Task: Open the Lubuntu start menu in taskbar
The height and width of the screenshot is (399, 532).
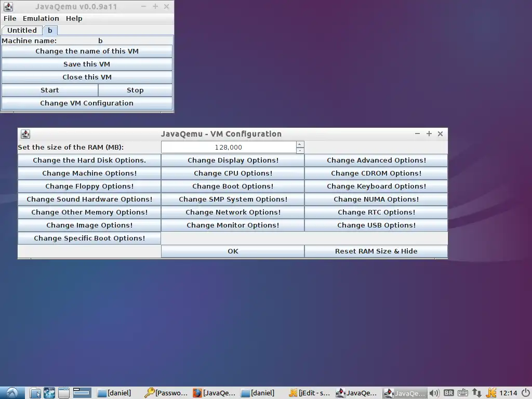Action: [x=12, y=393]
